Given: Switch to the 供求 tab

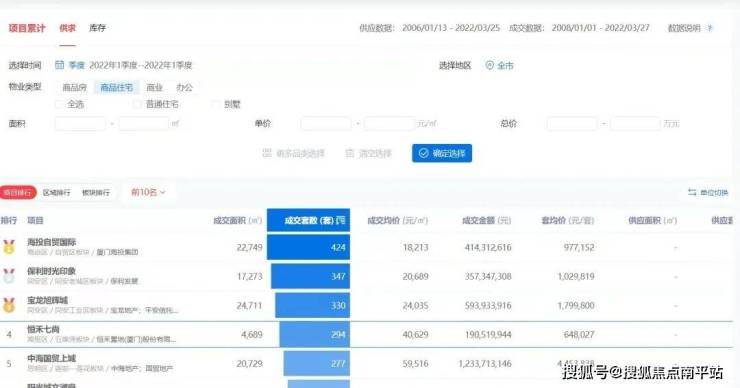Looking at the screenshot, I should coord(67,28).
